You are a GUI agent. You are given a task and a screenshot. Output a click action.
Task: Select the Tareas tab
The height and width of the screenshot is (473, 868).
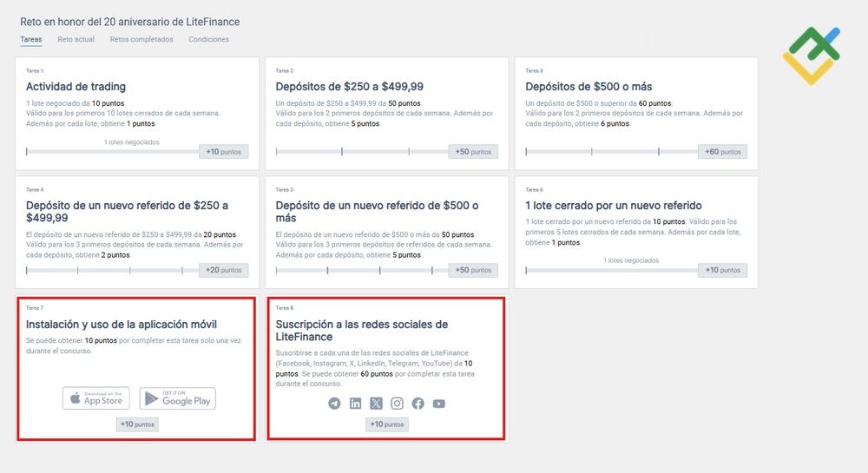[31, 39]
